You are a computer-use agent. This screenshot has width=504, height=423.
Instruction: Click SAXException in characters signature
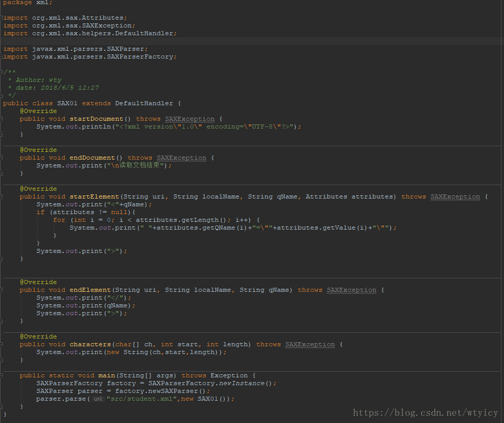click(310, 344)
